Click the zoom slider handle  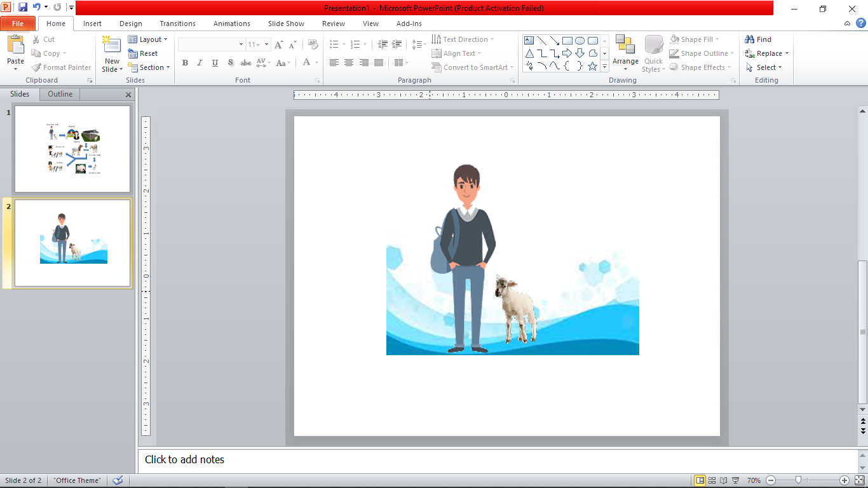(798, 480)
